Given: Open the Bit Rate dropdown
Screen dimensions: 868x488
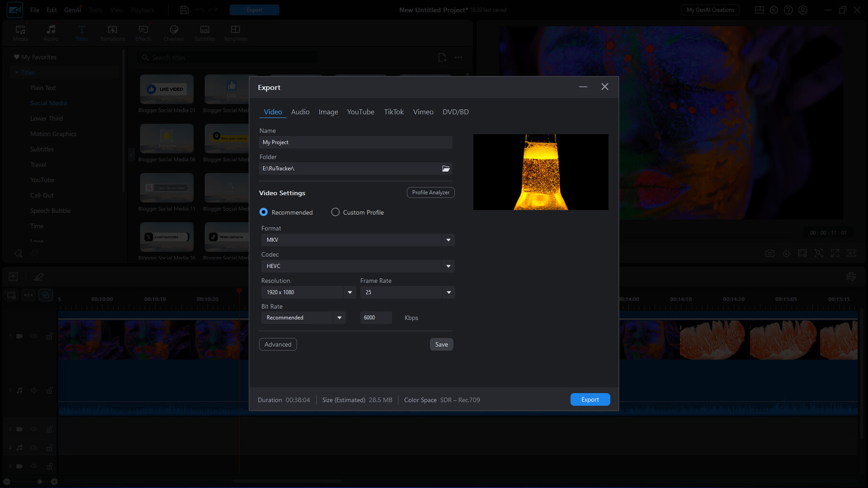Looking at the screenshot, I should [x=303, y=318].
